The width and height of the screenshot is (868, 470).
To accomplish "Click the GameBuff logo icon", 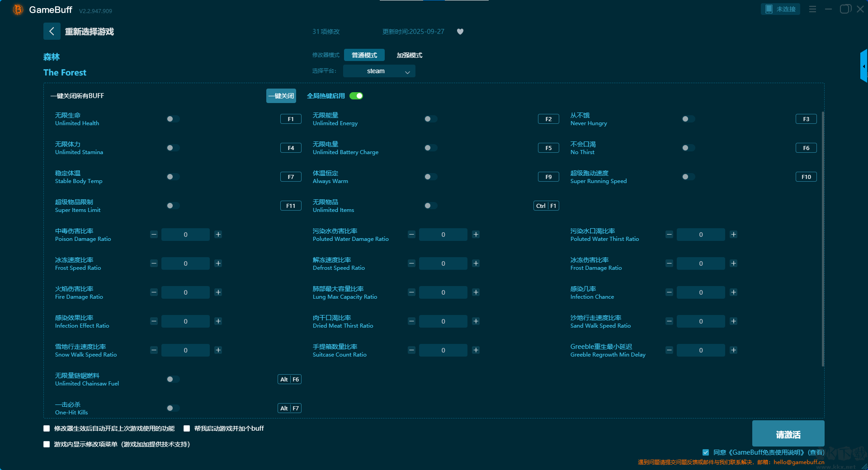I will tap(18, 9).
